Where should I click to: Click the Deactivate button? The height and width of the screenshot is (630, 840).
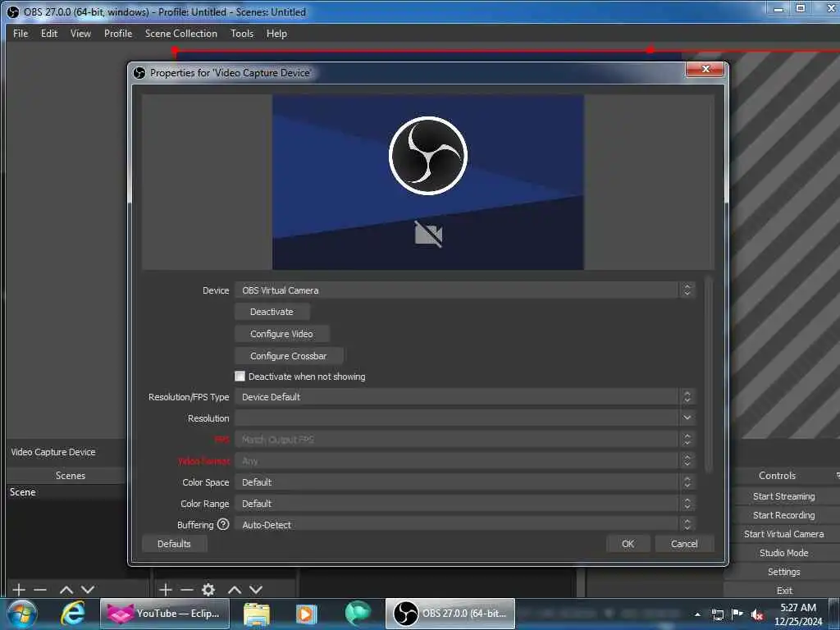coord(272,312)
